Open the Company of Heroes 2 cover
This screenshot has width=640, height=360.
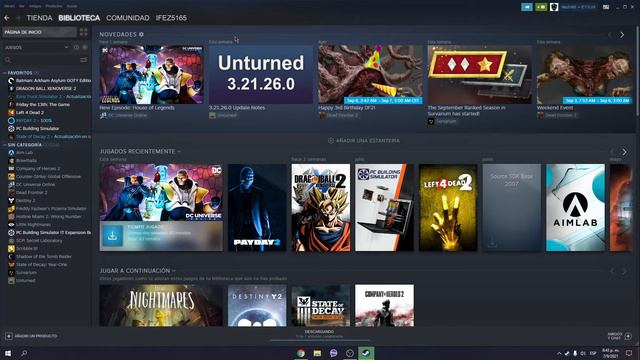[x=384, y=305]
